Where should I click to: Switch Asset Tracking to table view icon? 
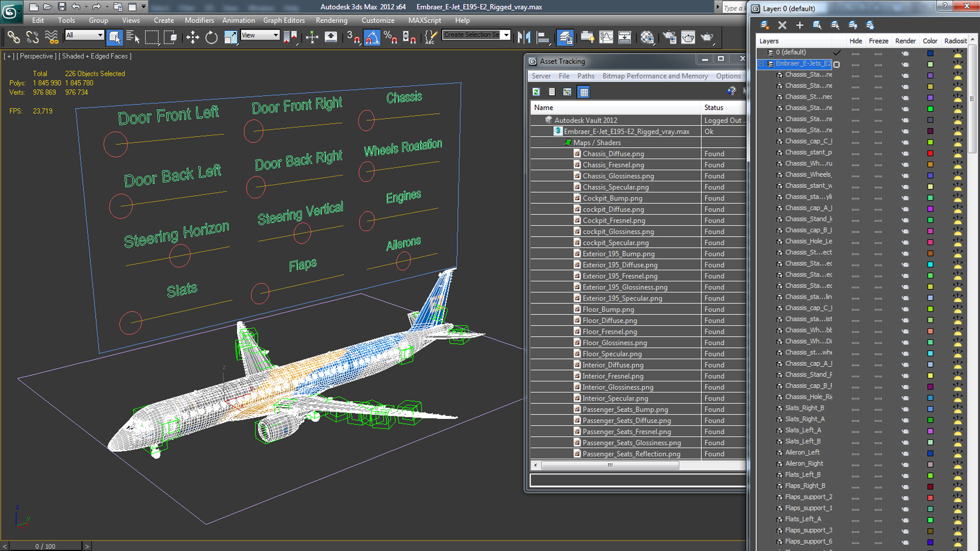583,92
